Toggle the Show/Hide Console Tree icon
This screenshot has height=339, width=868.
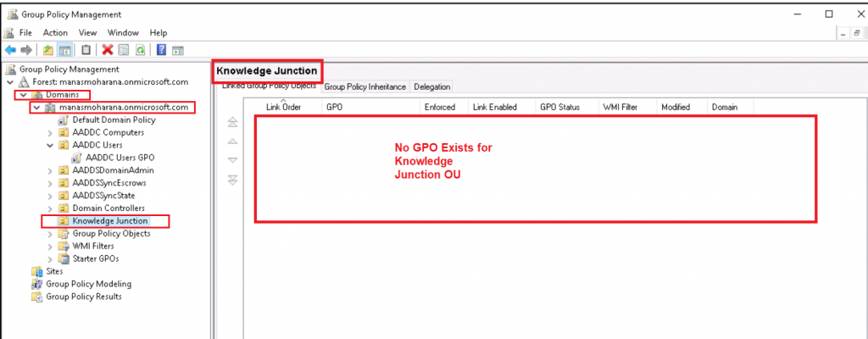pos(64,50)
